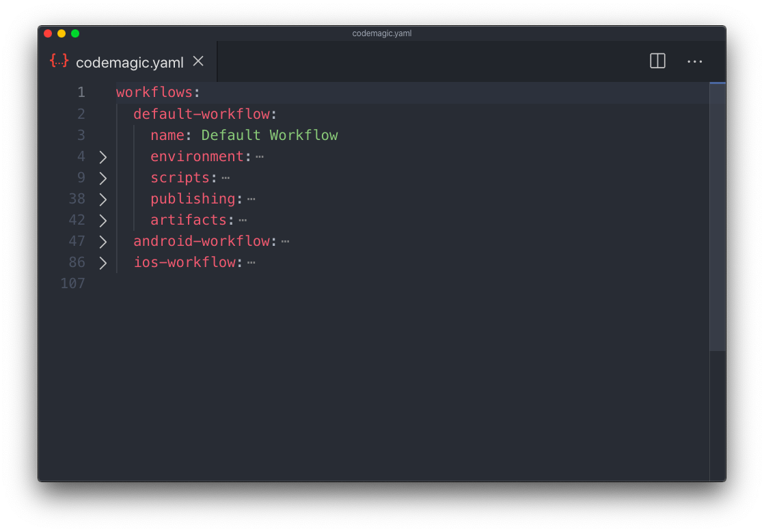Expand the ios-workflow section

103,262
